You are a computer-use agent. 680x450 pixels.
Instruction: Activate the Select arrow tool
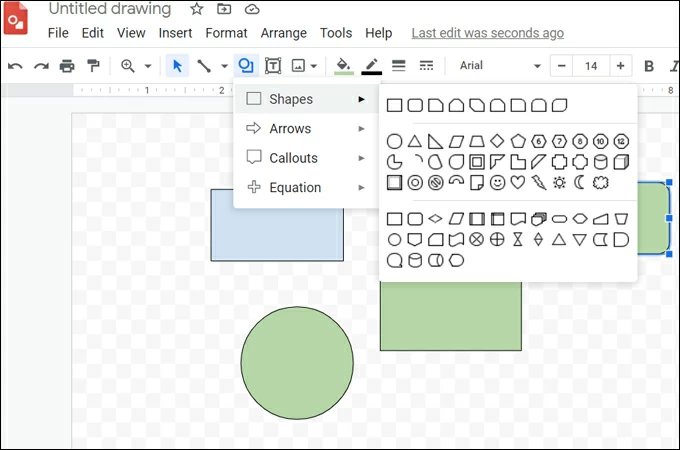pyautogui.click(x=177, y=66)
